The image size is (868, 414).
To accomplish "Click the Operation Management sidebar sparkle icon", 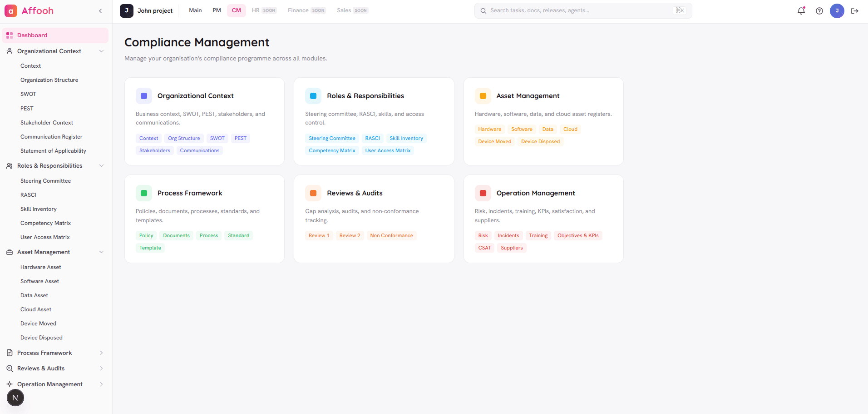I will click(10, 384).
